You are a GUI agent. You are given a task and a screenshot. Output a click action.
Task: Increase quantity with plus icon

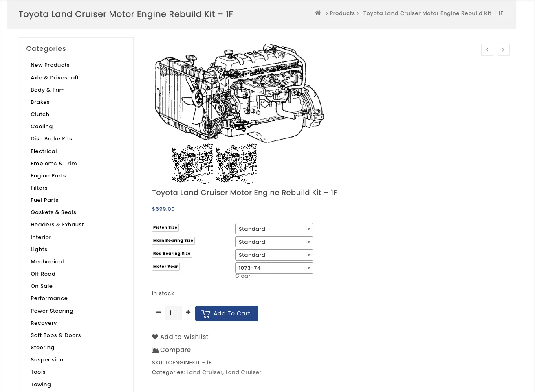pos(188,312)
